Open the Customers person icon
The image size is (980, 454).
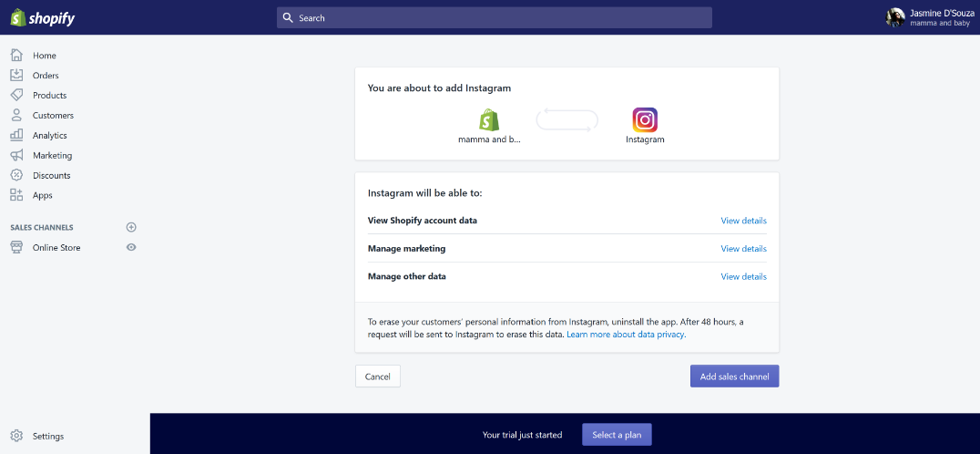pyautogui.click(x=17, y=115)
